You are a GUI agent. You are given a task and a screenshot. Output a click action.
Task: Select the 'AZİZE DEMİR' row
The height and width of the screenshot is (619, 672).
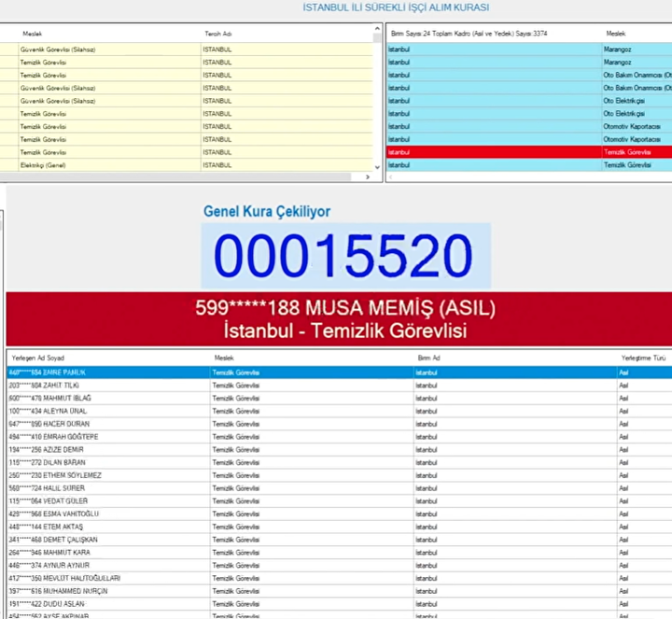pos(340,450)
